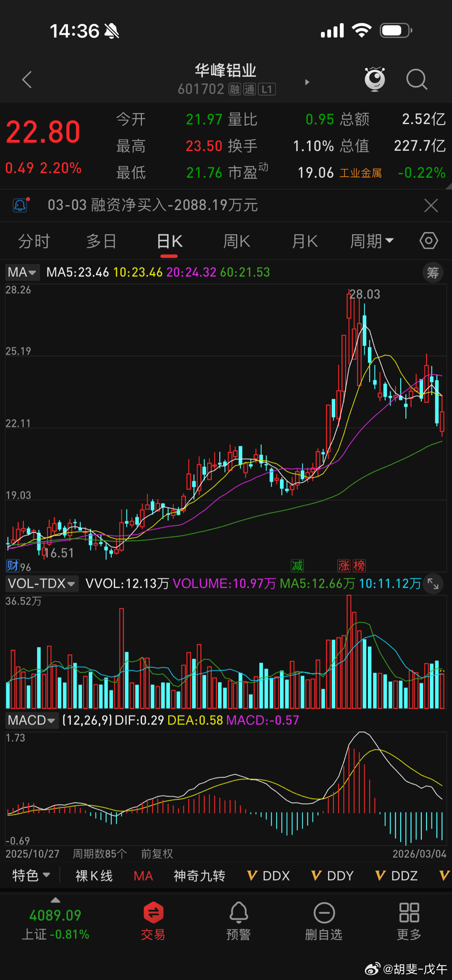Screen dimensions: 452x980
Task: Open the 特色 features dropdown
Action: pos(31,876)
